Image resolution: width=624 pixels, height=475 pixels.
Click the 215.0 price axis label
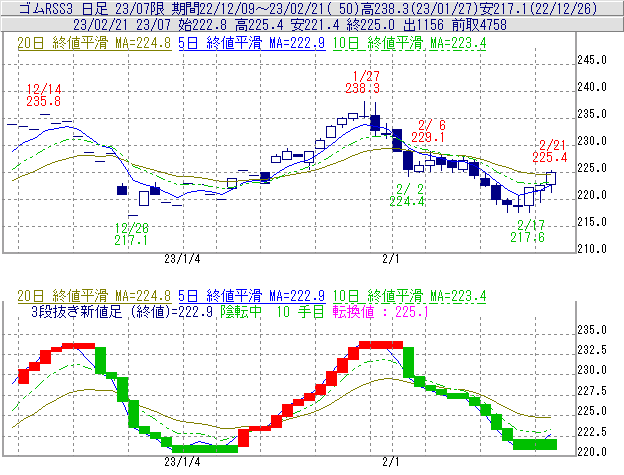(x=592, y=222)
